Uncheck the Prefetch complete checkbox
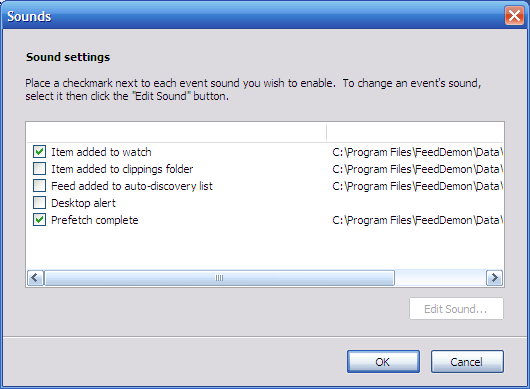This screenshot has width=530, height=389. tap(39, 220)
